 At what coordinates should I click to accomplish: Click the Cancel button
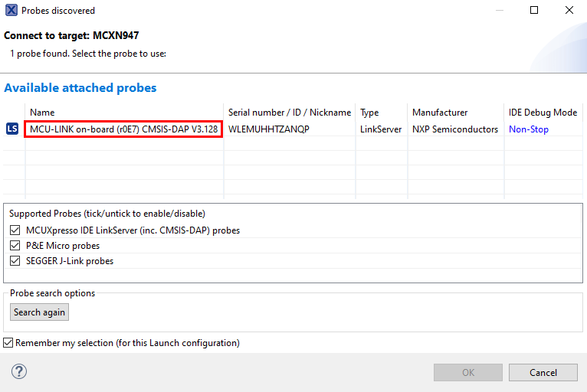point(543,373)
